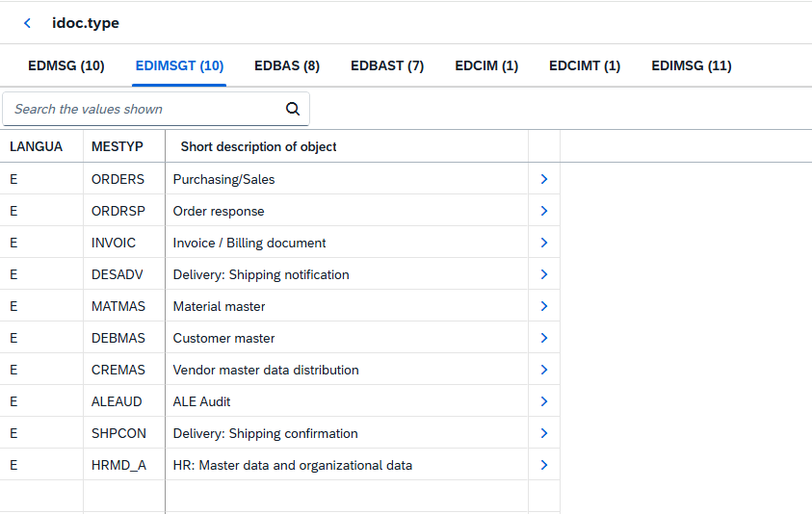Click language 'E' in HRMD_A row
The image size is (812, 514).
(13, 465)
